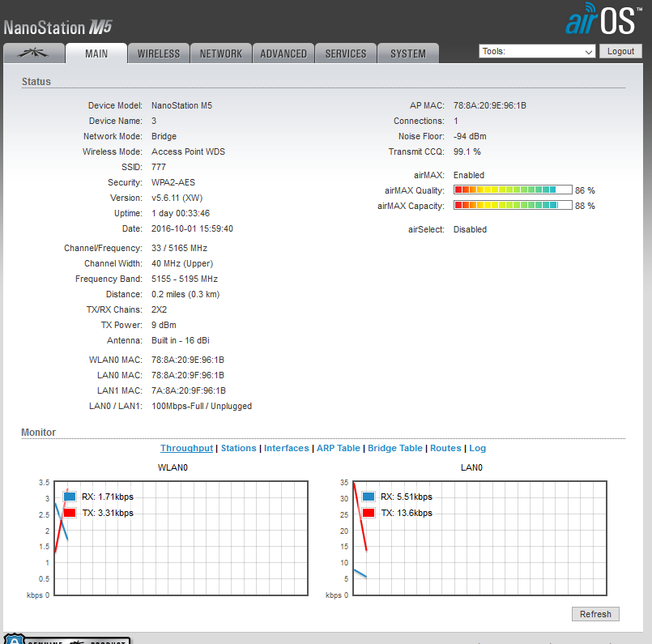Click the Noise Floor value -94 dBm

pyautogui.click(x=470, y=136)
